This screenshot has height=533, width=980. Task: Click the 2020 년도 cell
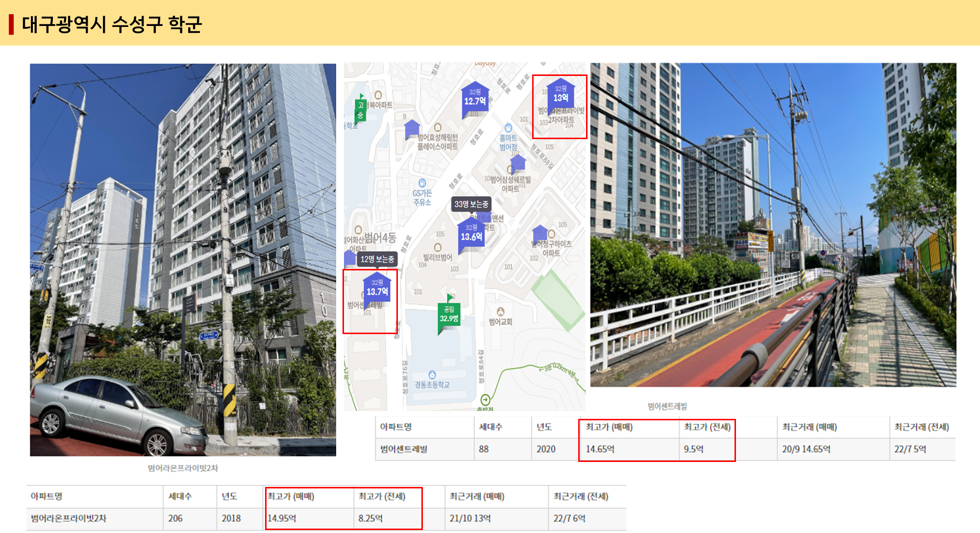point(556,449)
